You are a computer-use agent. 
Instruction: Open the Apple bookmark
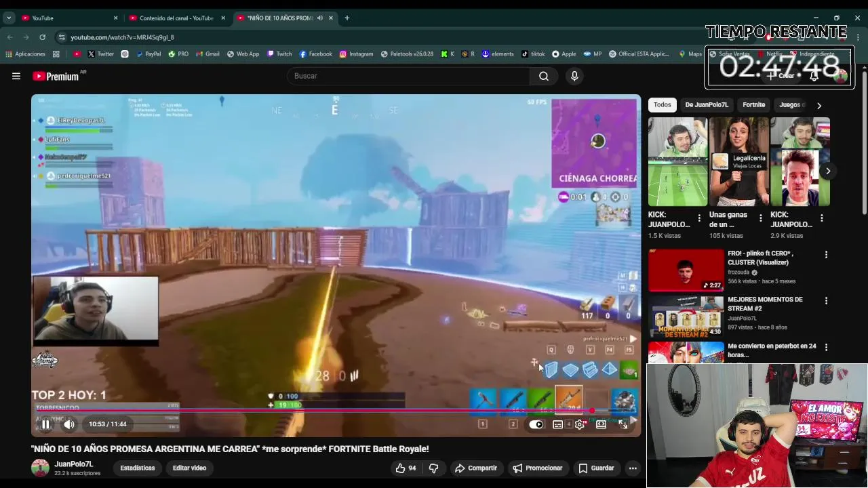pyautogui.click(x=564, y=54)
